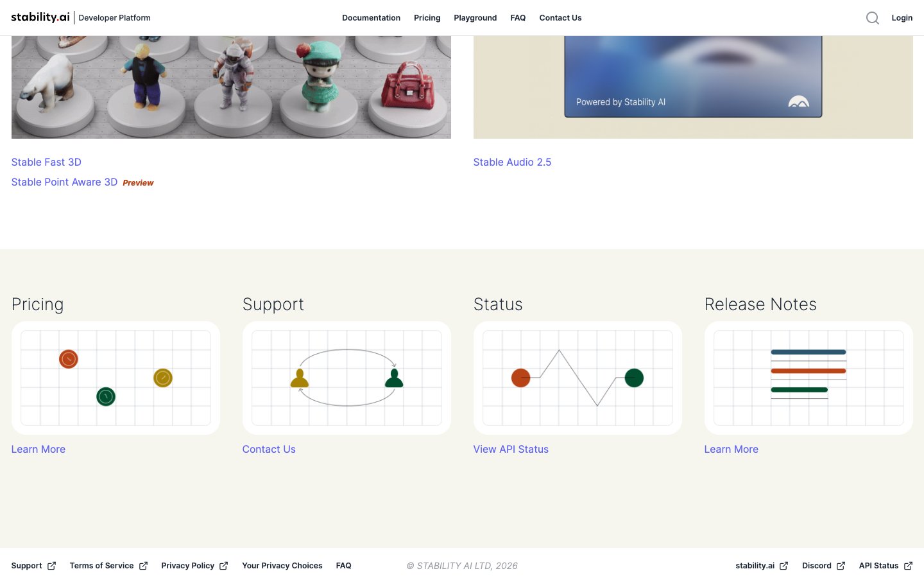Click the Login button
The width and height of the screenshot is (924, 578).
[x=902, y=18]
